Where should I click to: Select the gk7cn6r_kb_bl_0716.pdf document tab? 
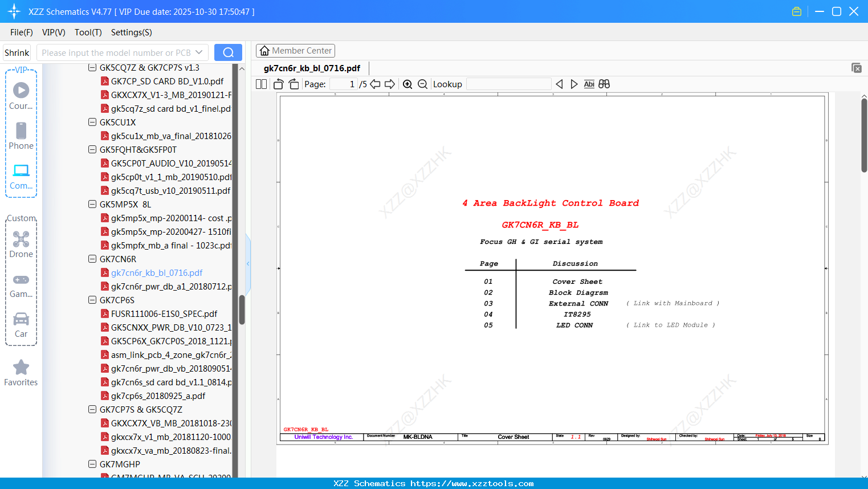(x=312, y=68)
